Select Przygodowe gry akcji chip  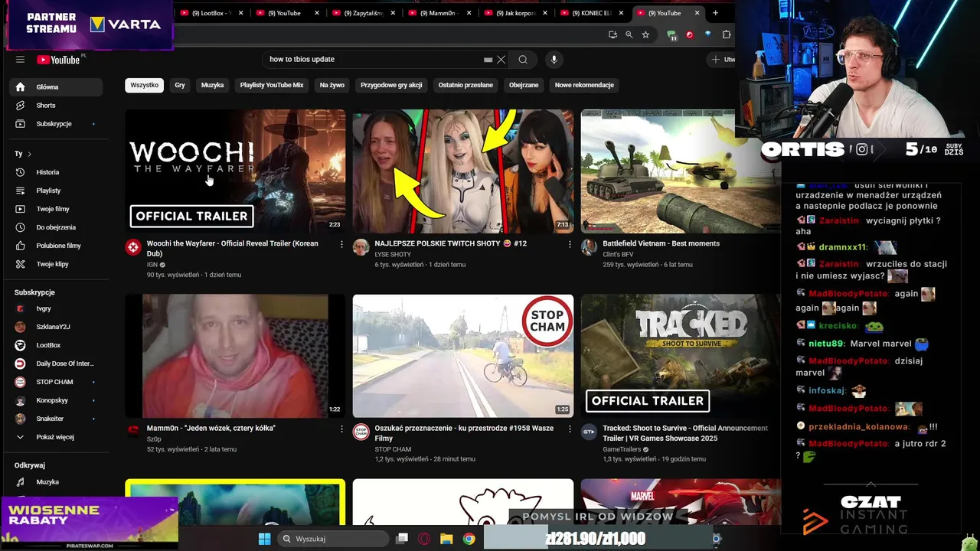[391, 85]
